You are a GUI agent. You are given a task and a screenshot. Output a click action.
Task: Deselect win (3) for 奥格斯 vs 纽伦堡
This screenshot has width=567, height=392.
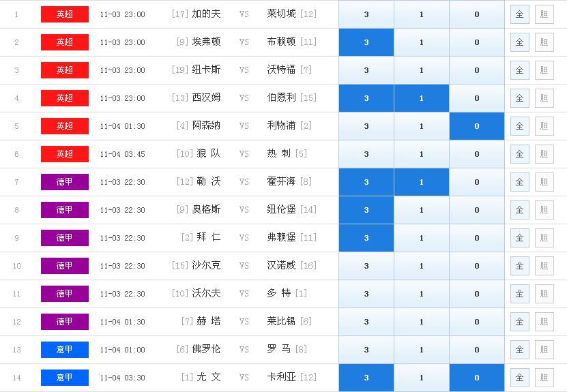point(366,210)
